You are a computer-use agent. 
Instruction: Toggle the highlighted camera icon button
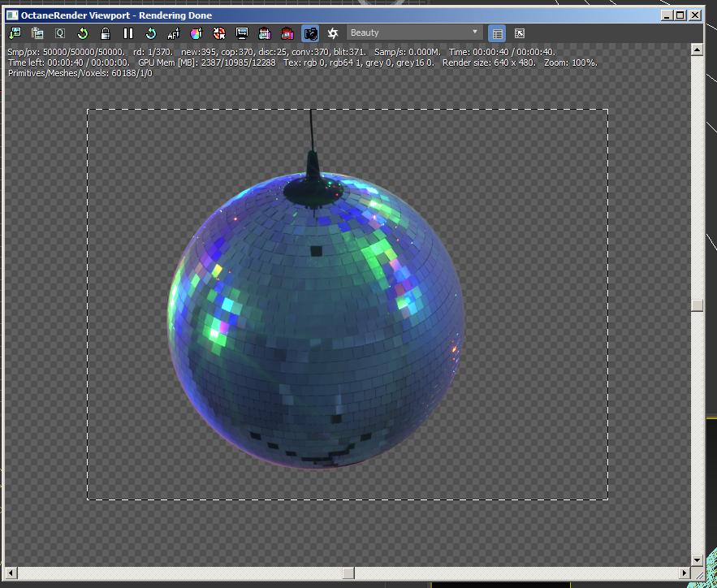coord(310,33)
